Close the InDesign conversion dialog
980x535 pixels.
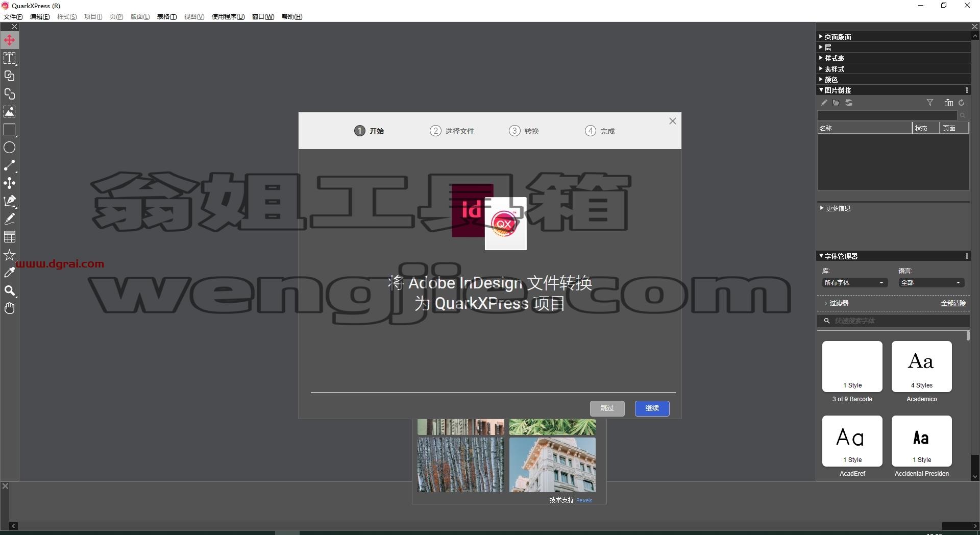[673, 121]
